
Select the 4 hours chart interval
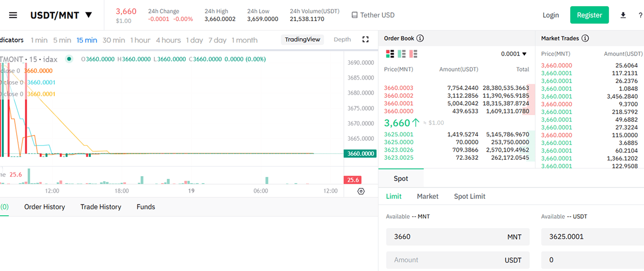coord(168,40)
